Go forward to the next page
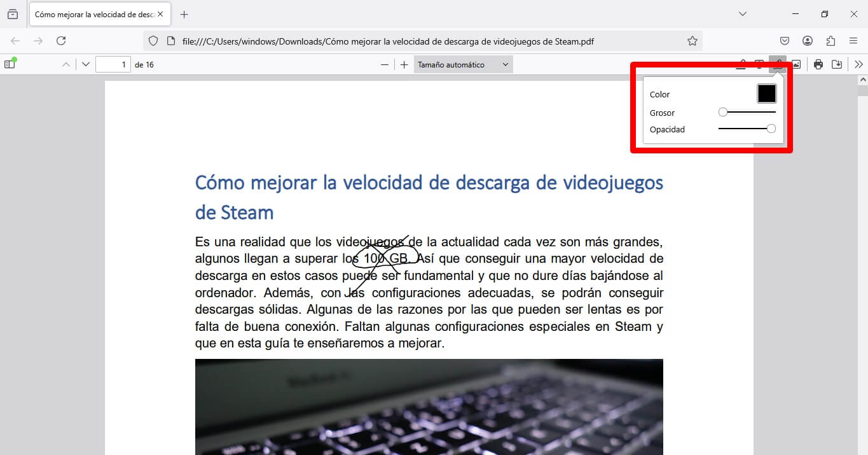Viewport: 868px width, 455px height. tap(38, 41)
